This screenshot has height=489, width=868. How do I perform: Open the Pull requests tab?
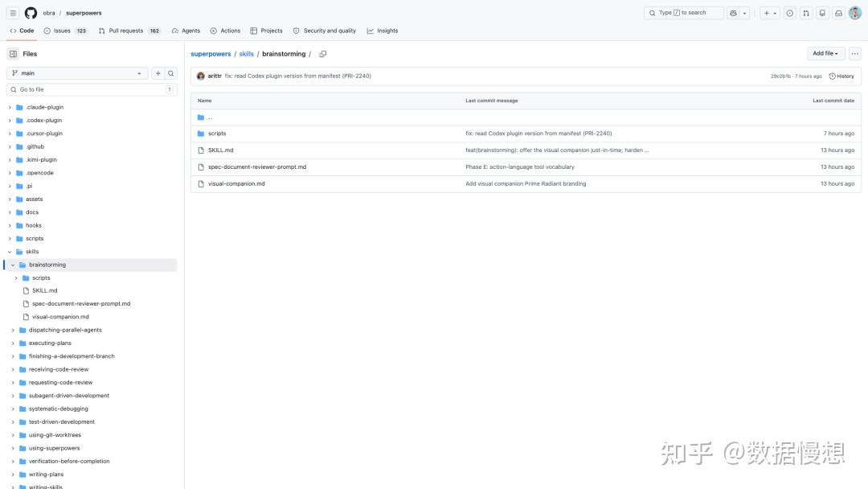click(129, 31)
